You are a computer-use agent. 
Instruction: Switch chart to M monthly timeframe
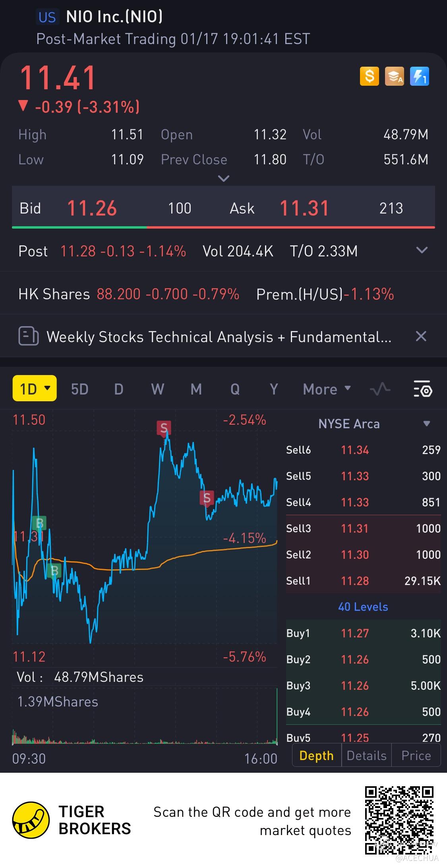(x=196, y=389)
